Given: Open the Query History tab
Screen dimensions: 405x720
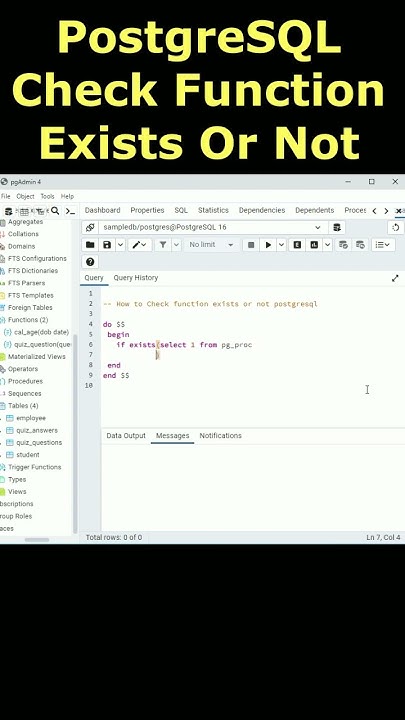Looking at the screenshot, I should click(135, 277).
